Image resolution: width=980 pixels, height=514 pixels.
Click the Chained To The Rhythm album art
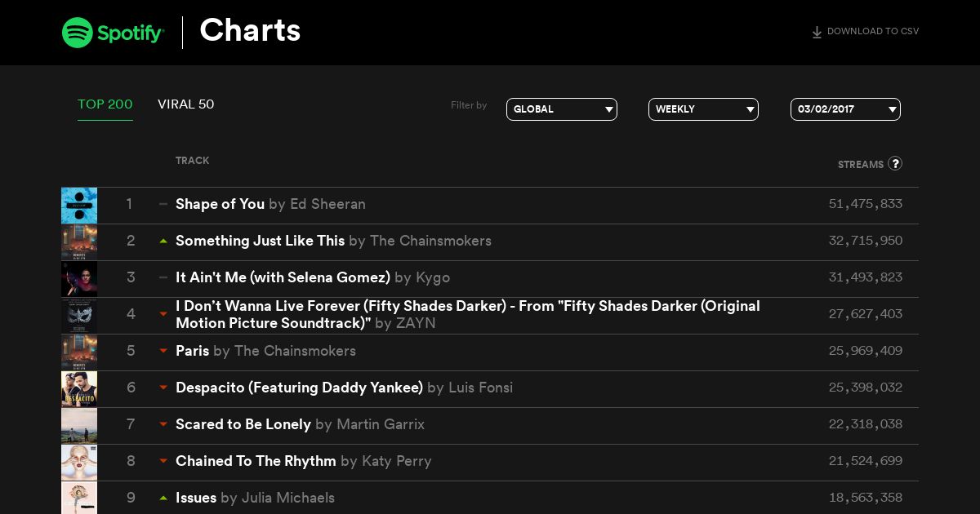[79, 463]
